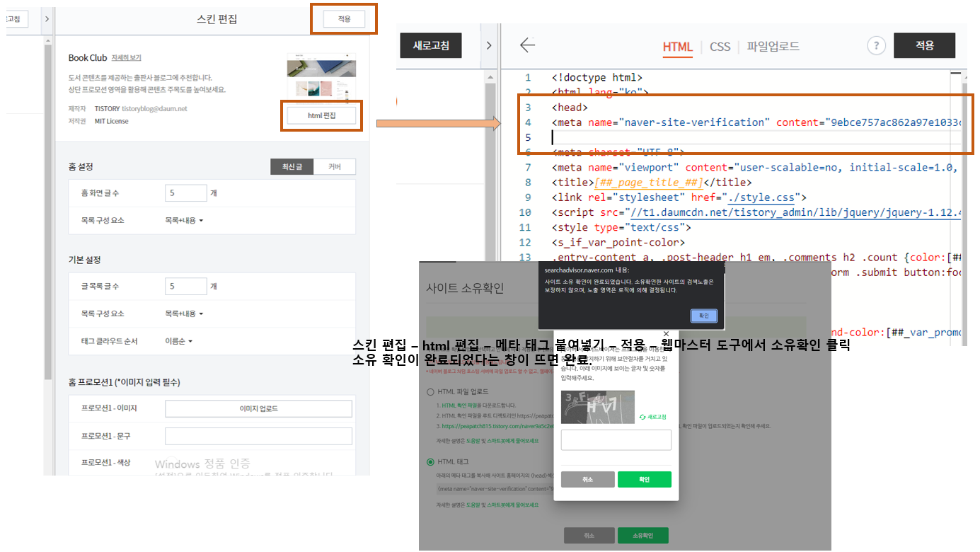Switch to the 파일업로드 tab

coord(773,47)
